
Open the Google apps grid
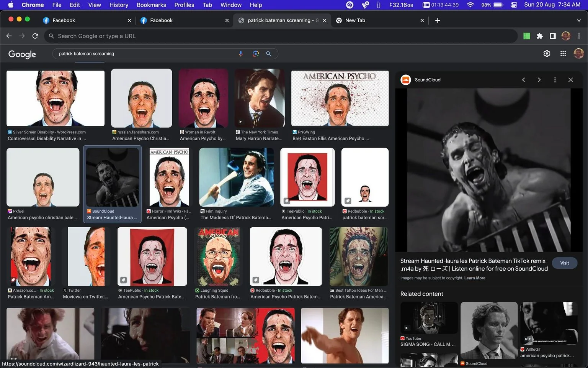[x=563, y=54]
